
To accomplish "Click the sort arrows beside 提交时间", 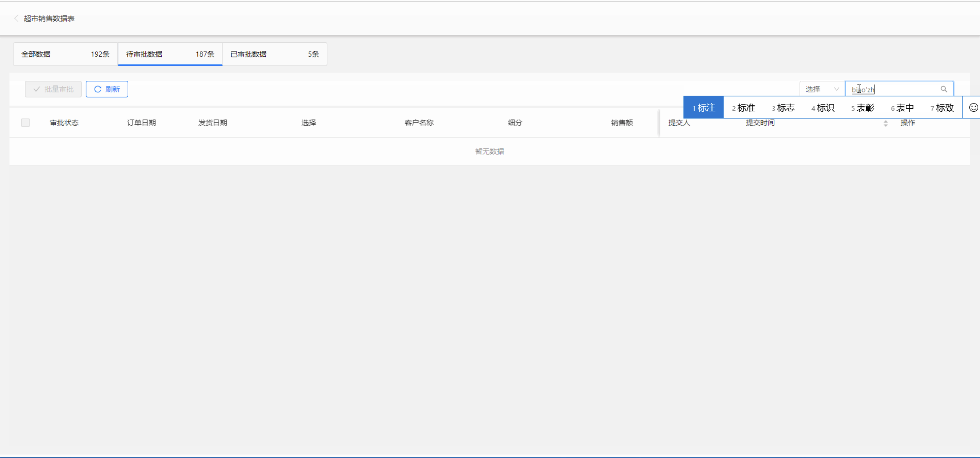I will tap(886, 123).
